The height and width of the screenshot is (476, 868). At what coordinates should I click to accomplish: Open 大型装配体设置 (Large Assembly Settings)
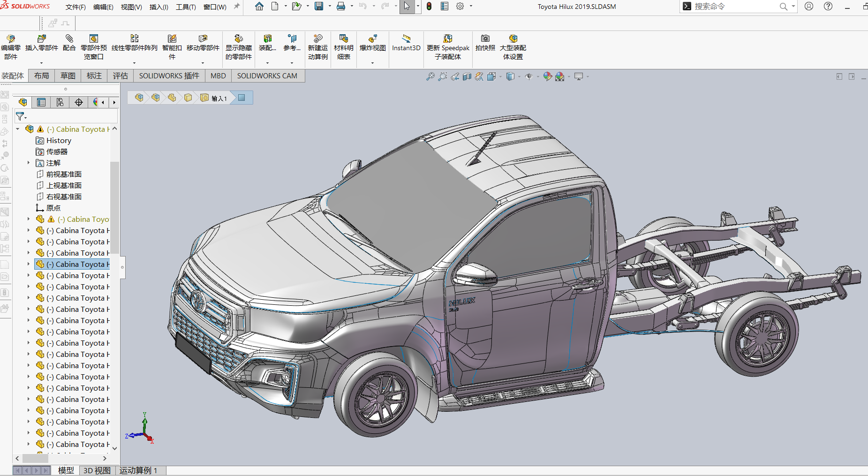coord(513,39)
